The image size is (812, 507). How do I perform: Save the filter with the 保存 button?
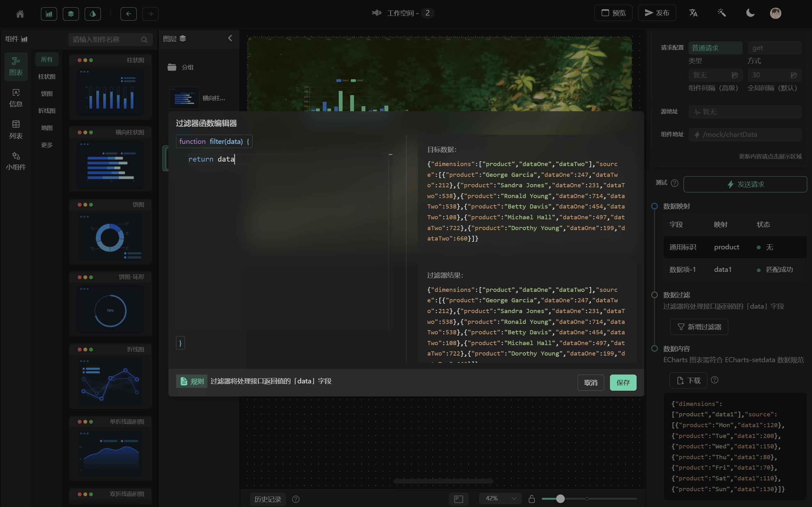(x=623, y=382)
